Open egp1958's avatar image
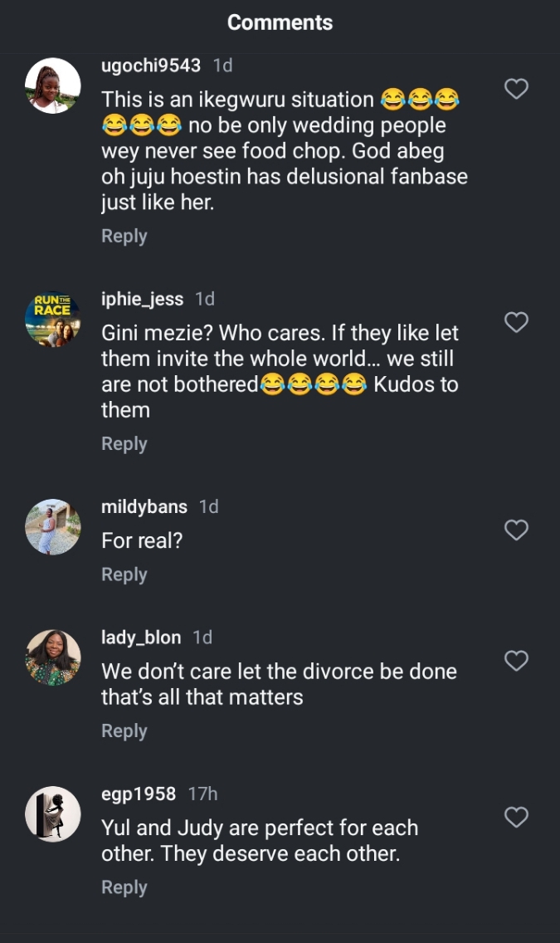Image resolution: width=560 pixels, height=943 pixels. (x=53, y=814)
